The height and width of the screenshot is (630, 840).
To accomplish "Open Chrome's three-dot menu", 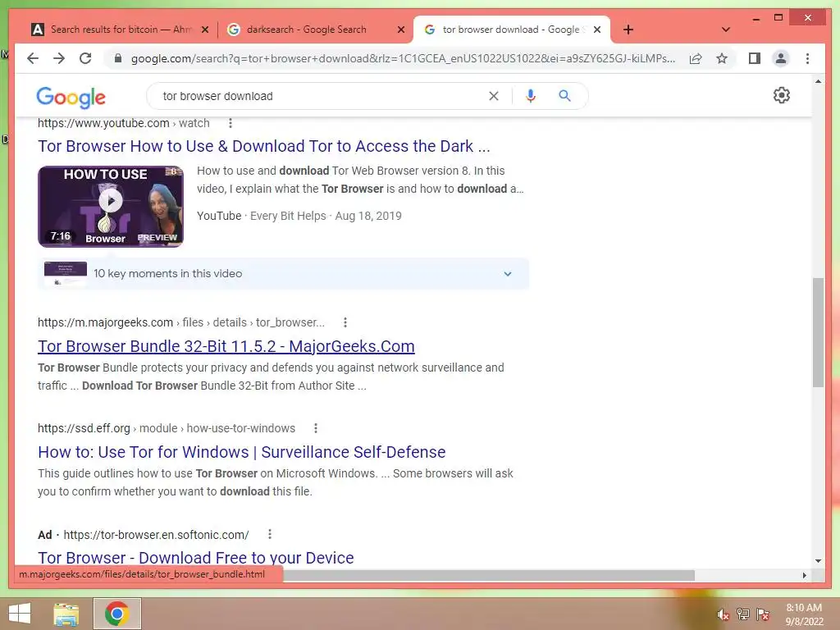I will (807, 58).
